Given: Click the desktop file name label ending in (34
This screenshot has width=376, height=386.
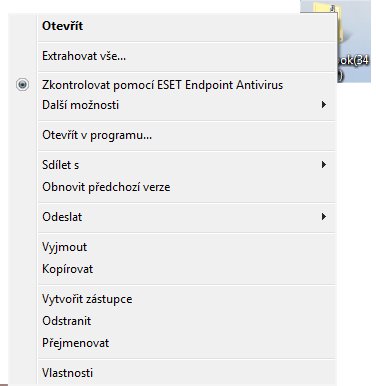Looking at the screenshot, I should click(x=353, y=61).
